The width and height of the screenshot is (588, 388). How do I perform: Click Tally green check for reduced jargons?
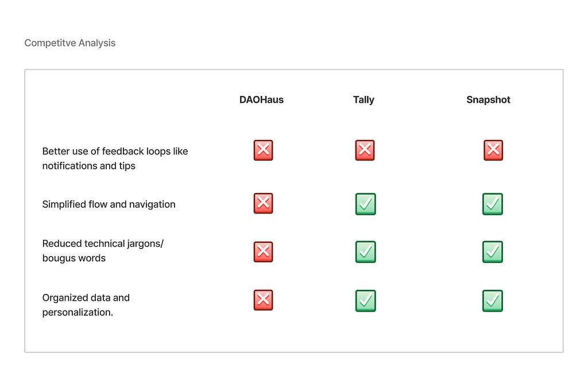coord(366,251)
